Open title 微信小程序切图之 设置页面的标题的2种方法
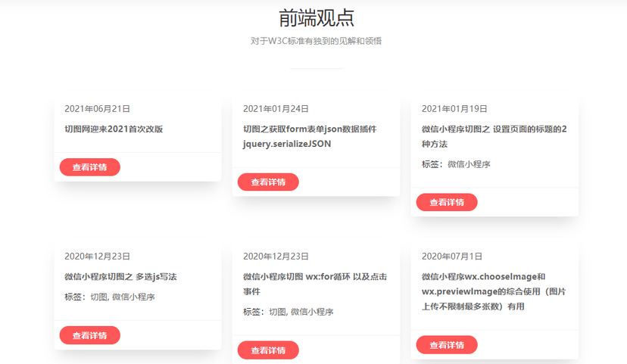Viewport: 627px width, 364px height. tap(494, 136)
